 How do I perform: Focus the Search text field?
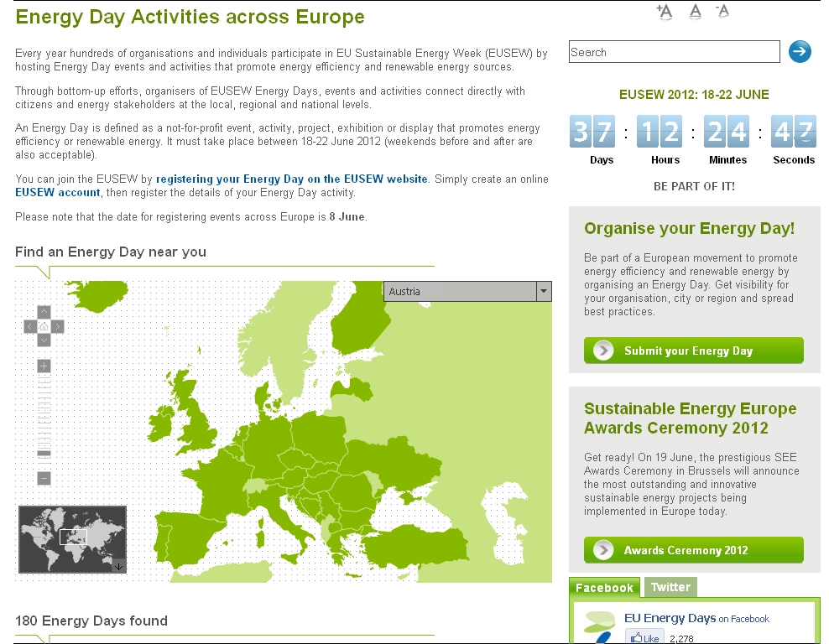674,52
